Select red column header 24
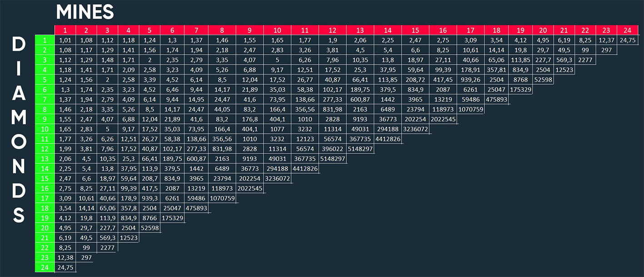This screenshot has width=644, height=277. [628, 30]
